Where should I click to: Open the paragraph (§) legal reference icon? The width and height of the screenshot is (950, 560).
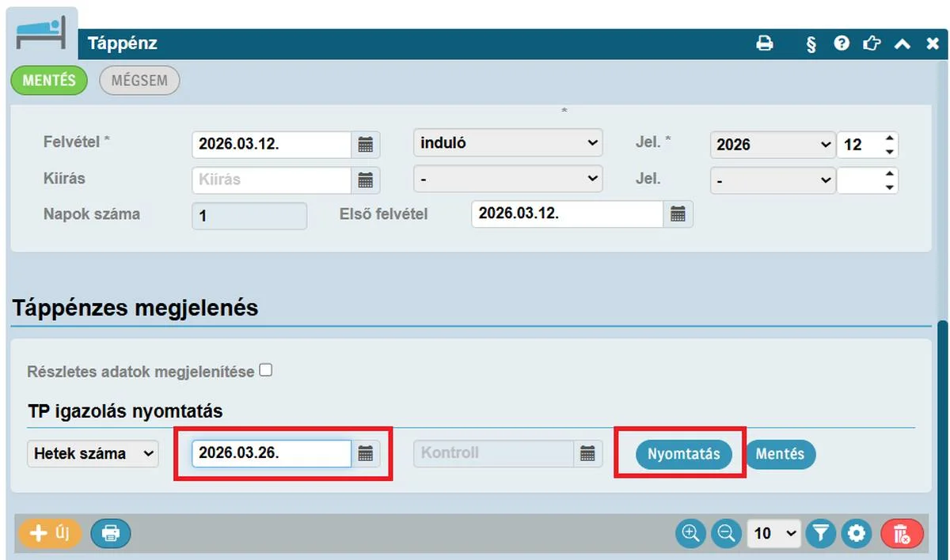811,44
